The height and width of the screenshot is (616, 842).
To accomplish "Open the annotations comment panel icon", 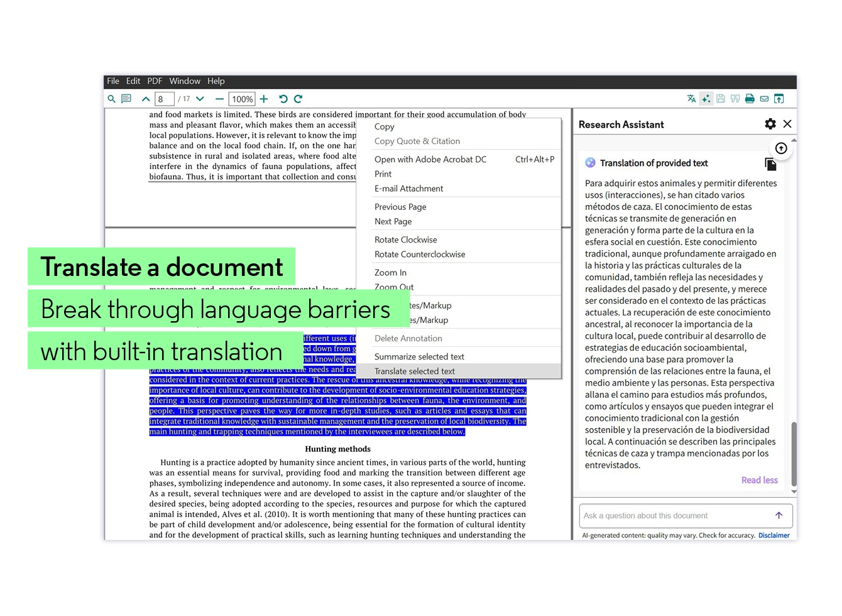I will pyautogui.click(x=126, y=99).
